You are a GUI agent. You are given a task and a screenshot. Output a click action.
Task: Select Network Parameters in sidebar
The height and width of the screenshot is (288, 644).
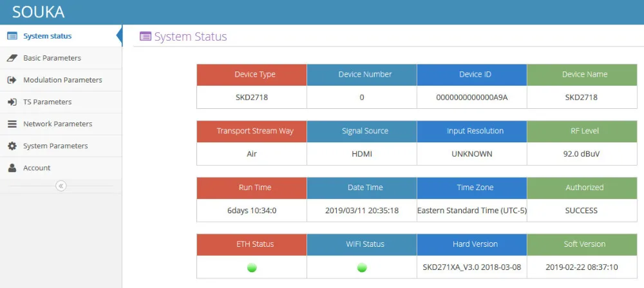click(x=61, y=124)
